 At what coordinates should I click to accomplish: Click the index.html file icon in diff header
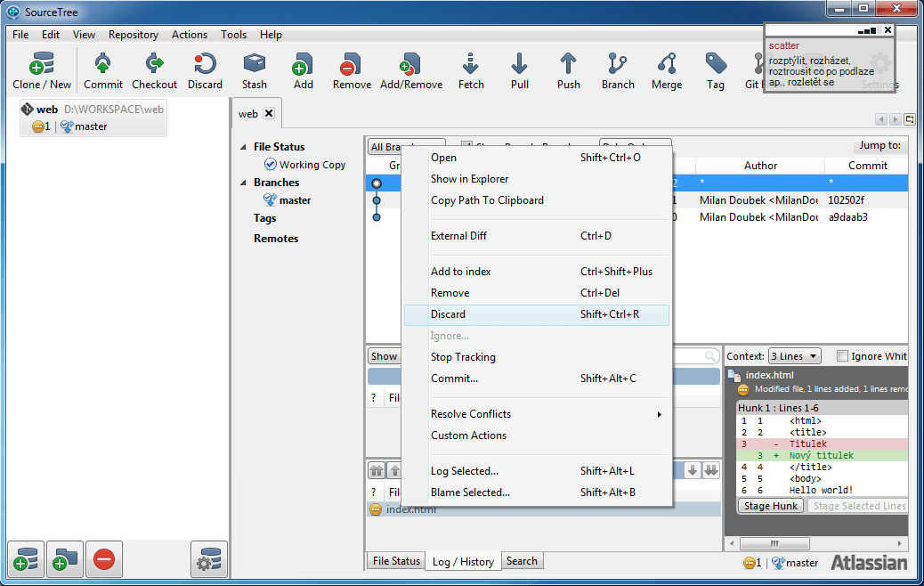pyautogui.click(x=734, y=376)
